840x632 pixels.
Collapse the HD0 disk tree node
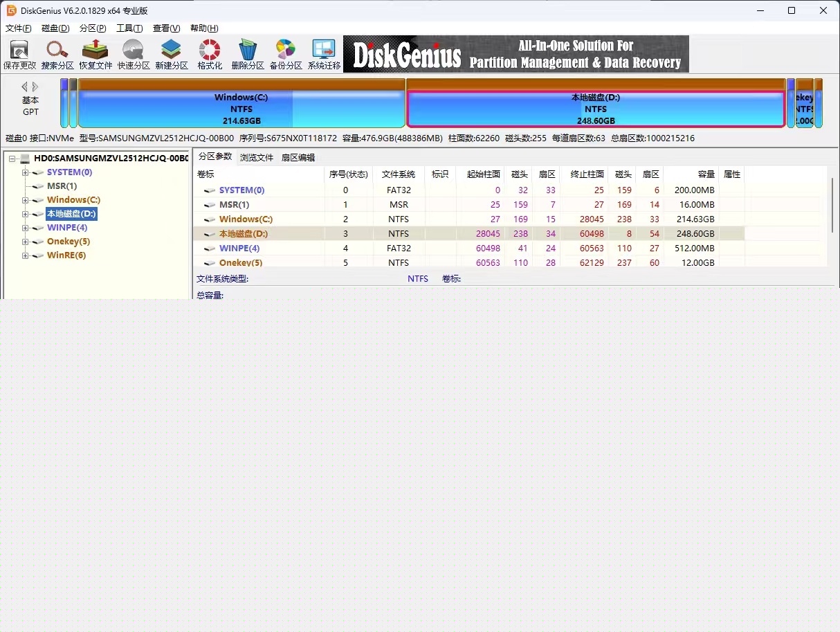click(x=12, y=159)
